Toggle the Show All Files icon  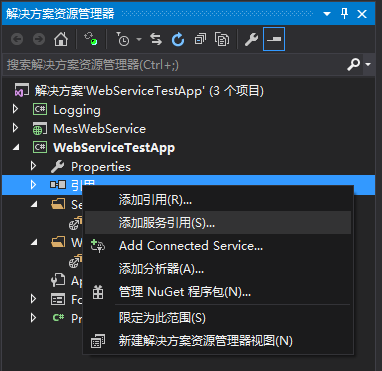tap(222, 40)
